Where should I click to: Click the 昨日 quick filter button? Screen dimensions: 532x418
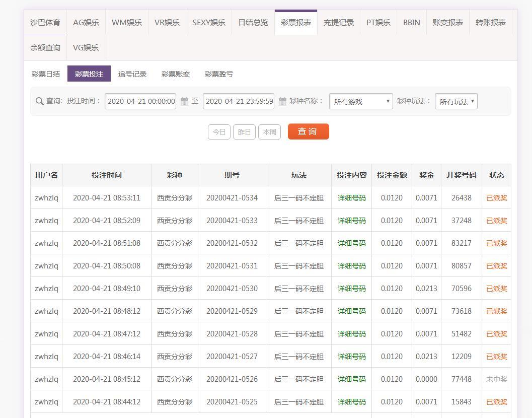244,132
